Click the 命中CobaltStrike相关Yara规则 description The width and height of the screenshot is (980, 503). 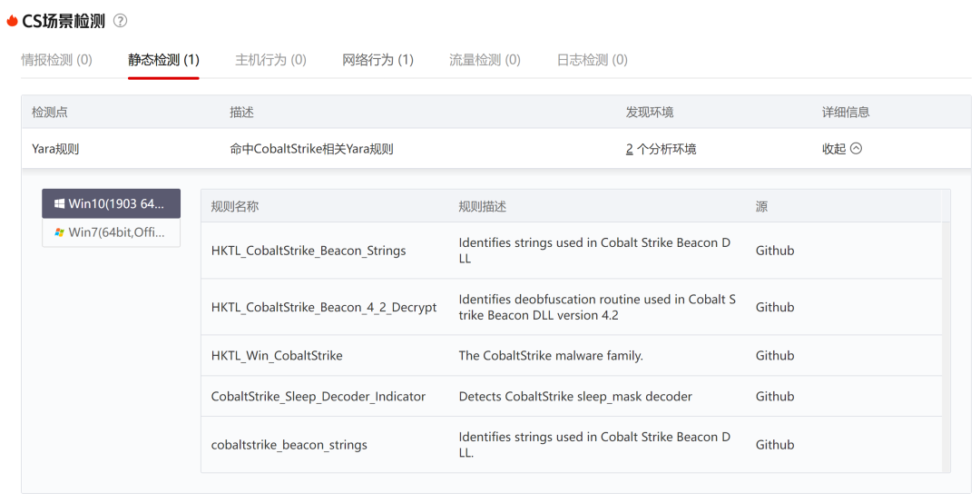click(311, 149)
